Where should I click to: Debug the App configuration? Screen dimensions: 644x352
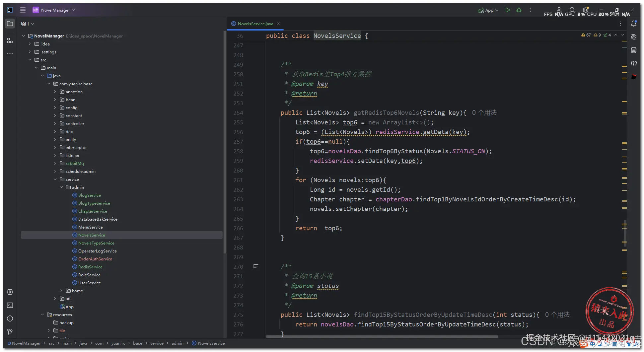pos(519,10)
